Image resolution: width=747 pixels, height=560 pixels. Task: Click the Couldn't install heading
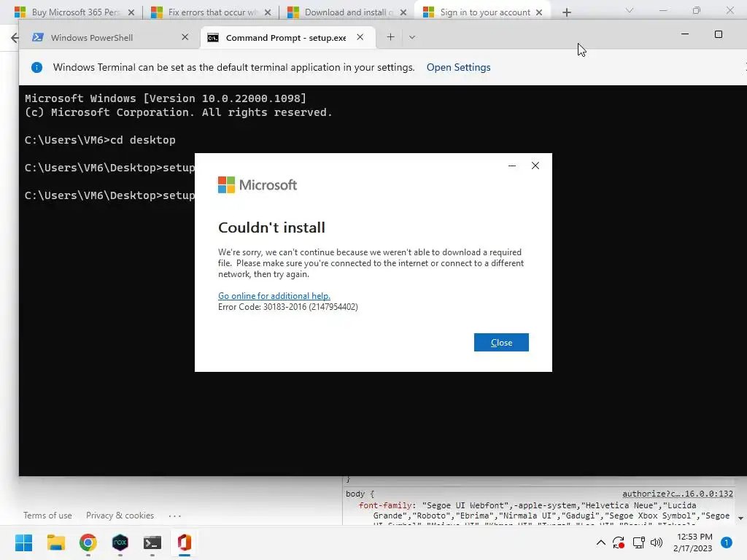coord(271,227)
